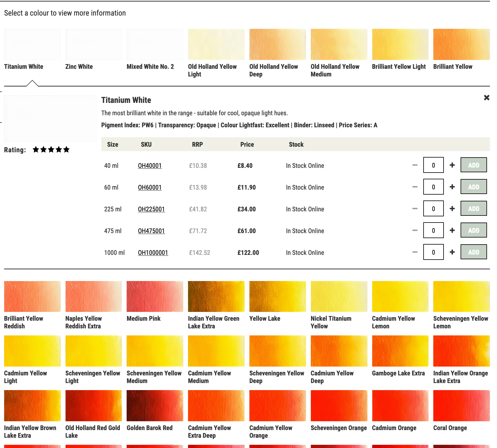This screenshot has height=448, width=497.
Task: Select the Old Holland Yellow Deep swatch
Action: pyautogui.click(x=278, y=44)
